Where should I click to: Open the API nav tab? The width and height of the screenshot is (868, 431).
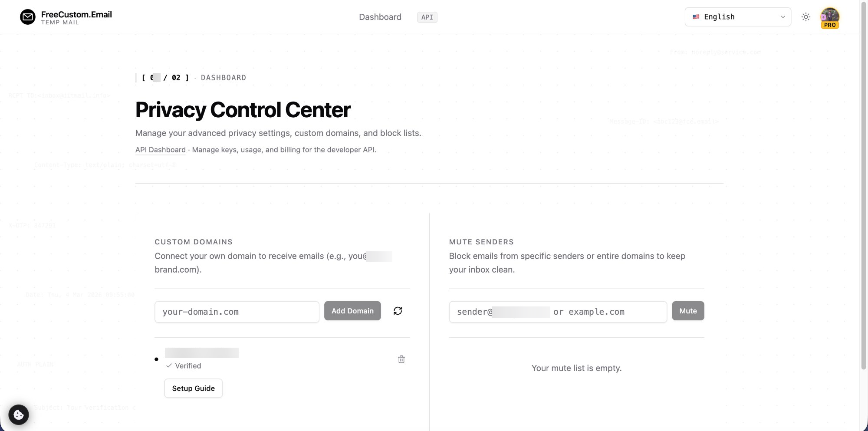[x=427, y=17]
